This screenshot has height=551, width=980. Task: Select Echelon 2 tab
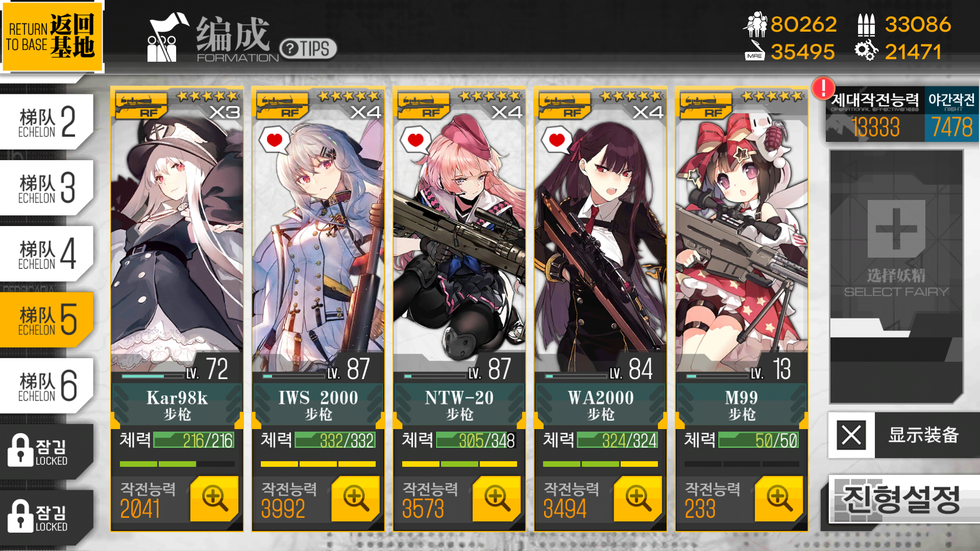coord(47,122)
